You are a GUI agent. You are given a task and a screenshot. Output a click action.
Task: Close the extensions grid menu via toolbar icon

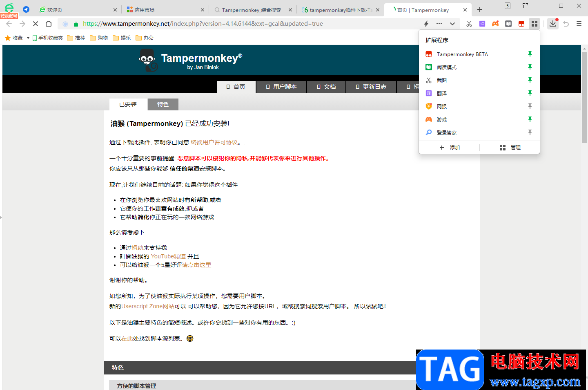click(535, 24)
